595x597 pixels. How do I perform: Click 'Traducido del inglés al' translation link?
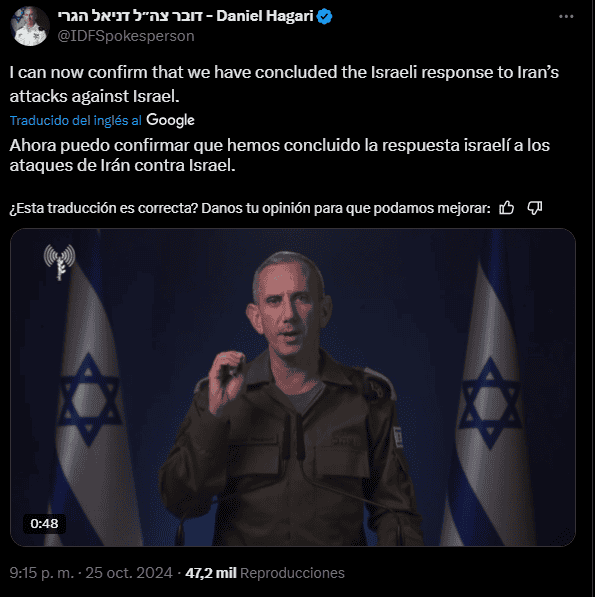(75, 121)
